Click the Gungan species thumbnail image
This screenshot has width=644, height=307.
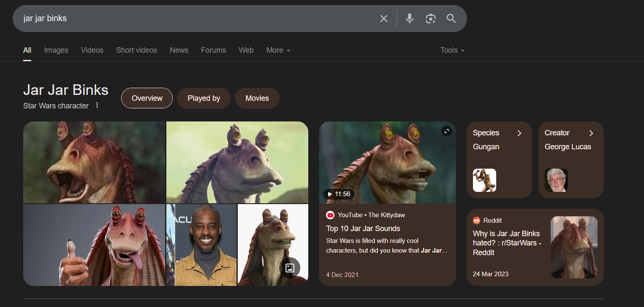484,180
